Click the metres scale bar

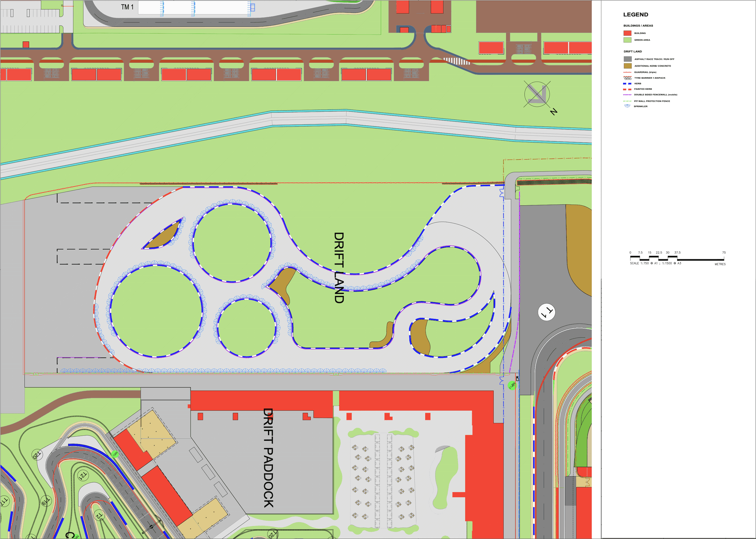click(677, 258)
